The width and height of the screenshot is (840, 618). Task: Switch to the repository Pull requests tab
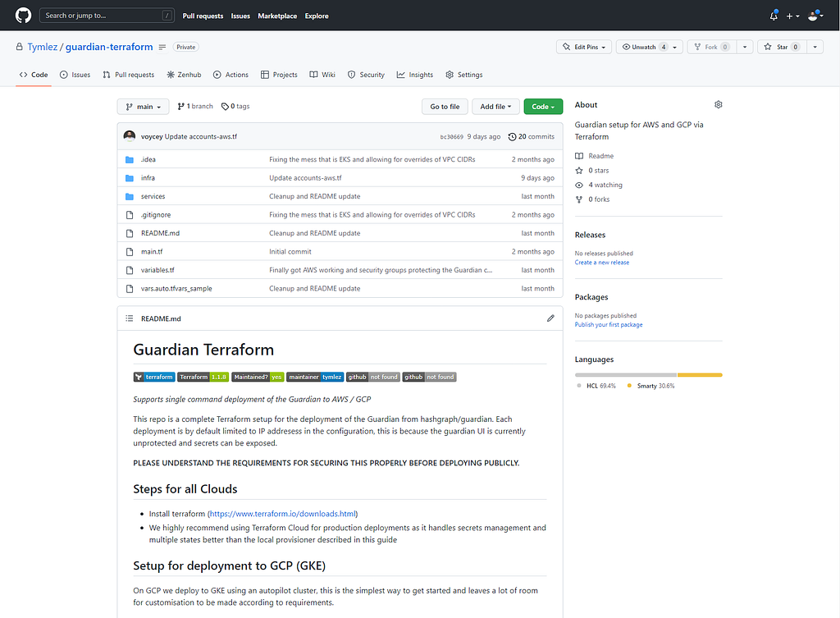point(129,75)
